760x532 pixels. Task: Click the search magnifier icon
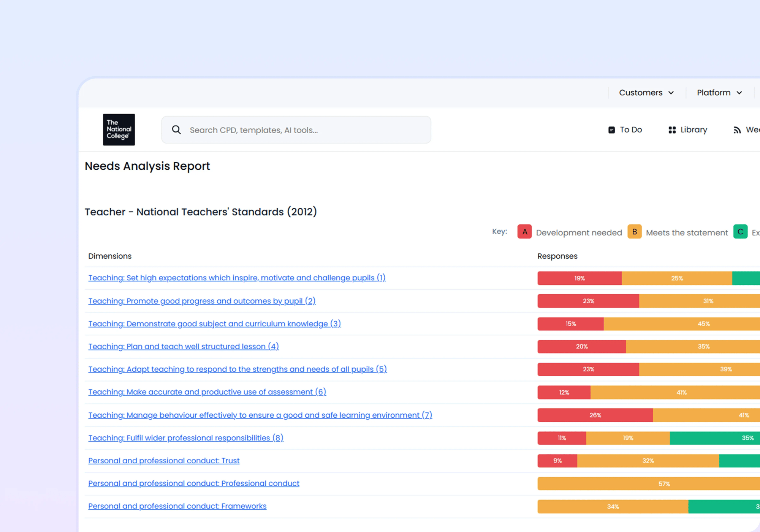(x=176, y=129)
